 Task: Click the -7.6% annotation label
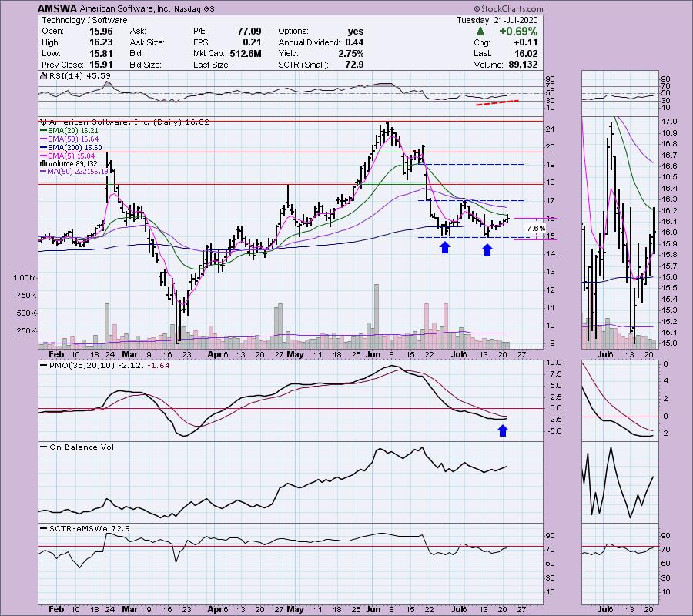(x=535, y=229)
